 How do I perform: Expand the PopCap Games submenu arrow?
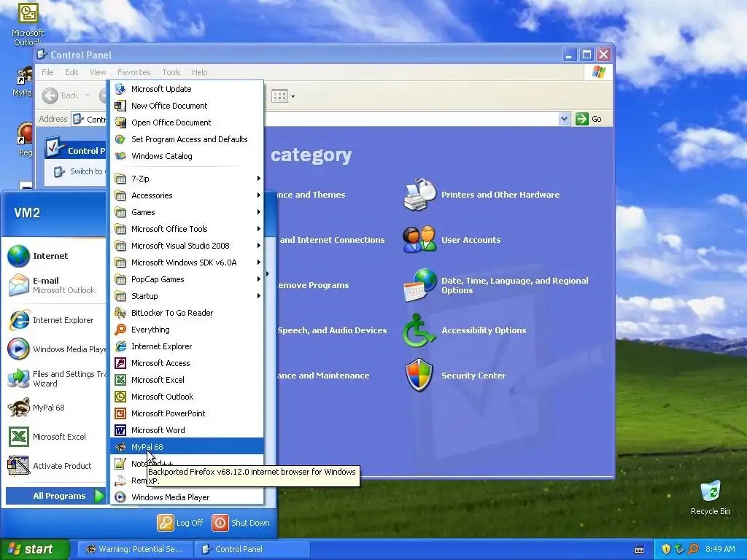[259, 279]
